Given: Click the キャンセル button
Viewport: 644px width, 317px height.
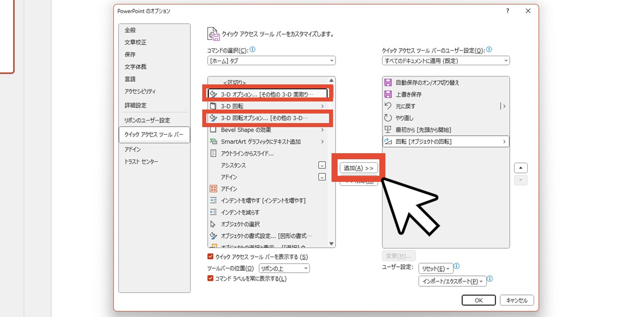Looking at the screenshot, I should [x=517, y=300].
